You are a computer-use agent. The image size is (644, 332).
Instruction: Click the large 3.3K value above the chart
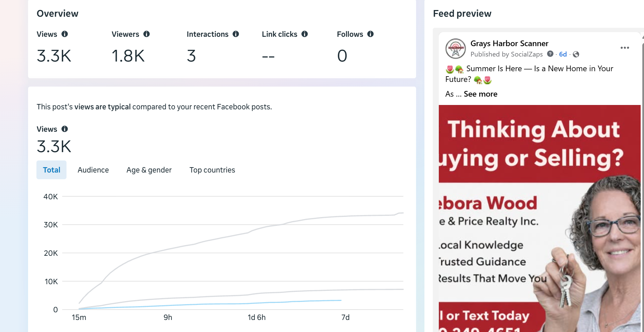[x=54, y=147]
